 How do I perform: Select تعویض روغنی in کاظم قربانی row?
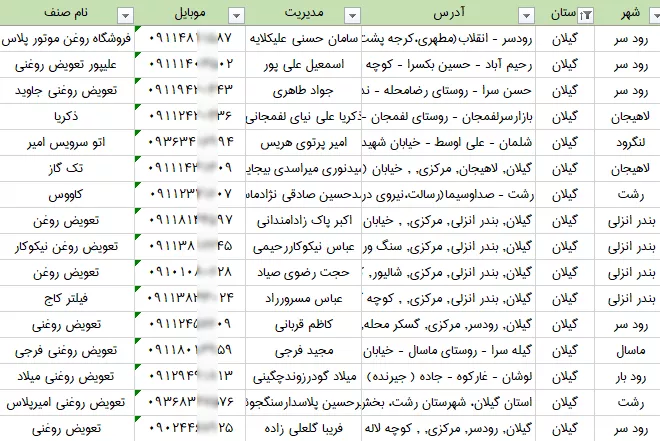tap(67, 325)
